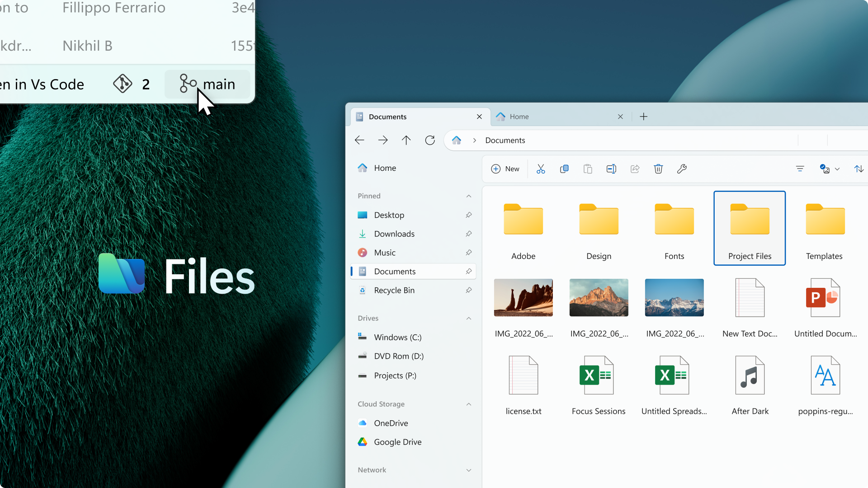Open properties with the wrench icon

682,169
